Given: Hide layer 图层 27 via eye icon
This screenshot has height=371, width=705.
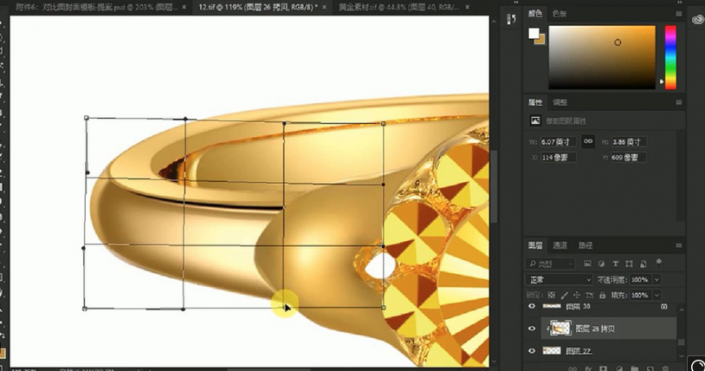Looking at the screenshot, I should tap(532, 351).
